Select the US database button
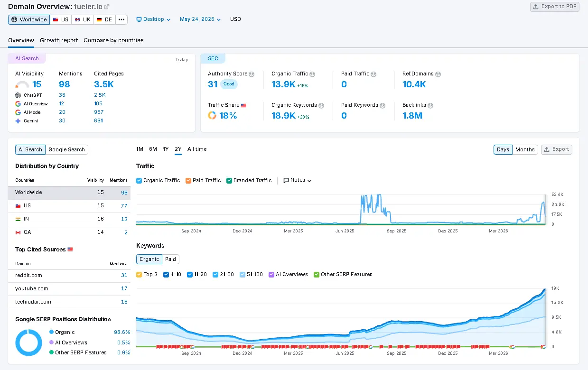 (61, 19)
